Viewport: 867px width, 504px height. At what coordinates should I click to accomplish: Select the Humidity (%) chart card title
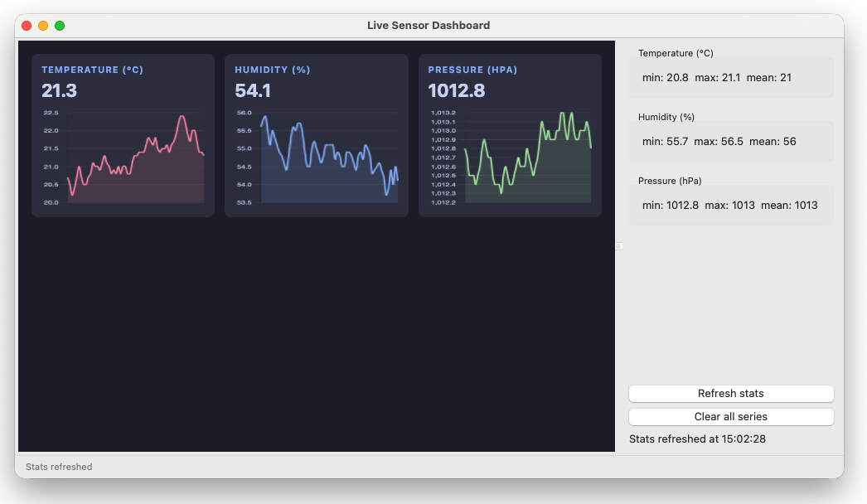click(x=272, y=70)
